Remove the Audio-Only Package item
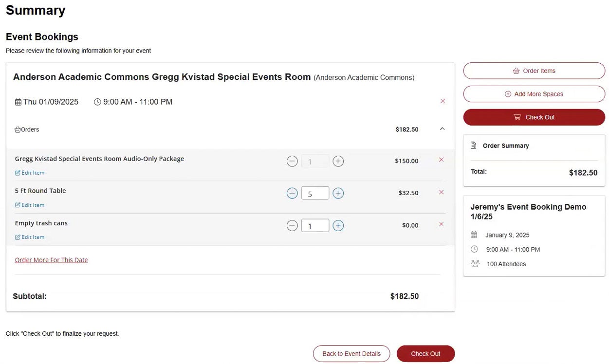This screenshot has height=364, width=609. (x=442, y=160)
